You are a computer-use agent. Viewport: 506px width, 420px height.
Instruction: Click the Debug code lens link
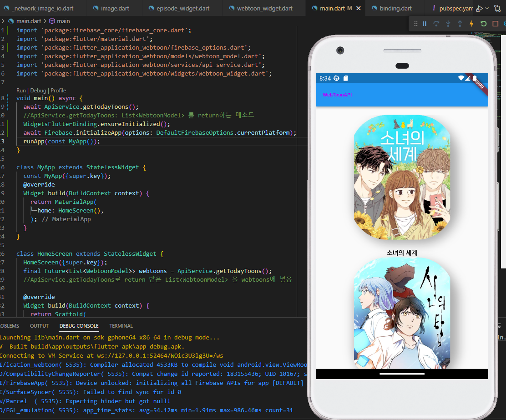point(38,91)
